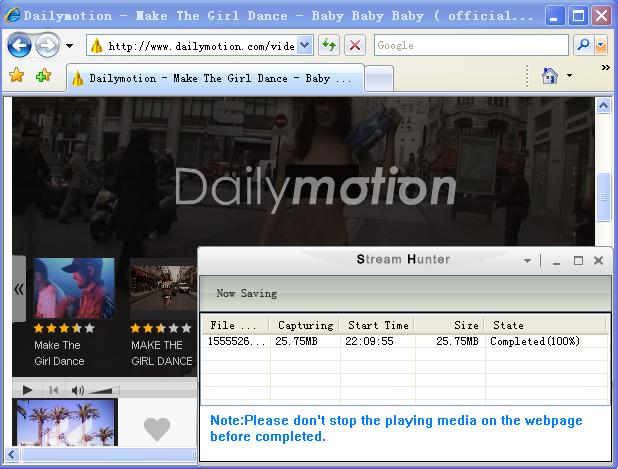The height and width of the screenshot is (469, 618).
Task: Go to the Home page icon
Action: [x=550, y=76]
